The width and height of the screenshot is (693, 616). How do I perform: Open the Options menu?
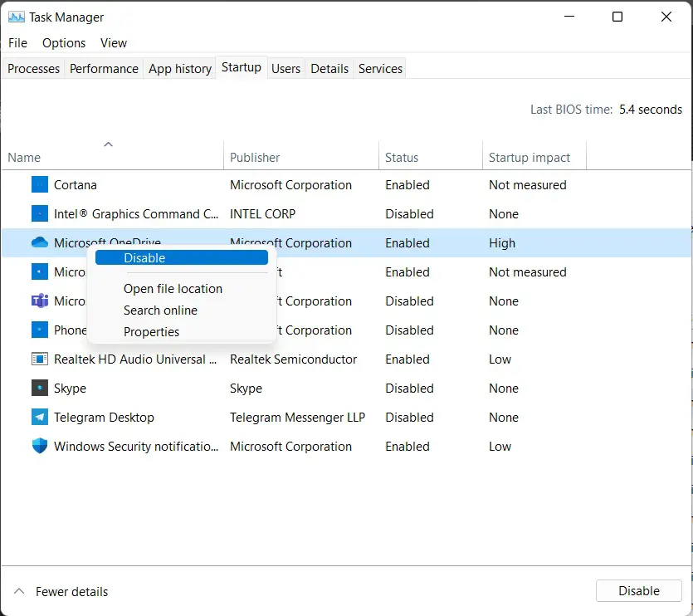pos(64,43)
